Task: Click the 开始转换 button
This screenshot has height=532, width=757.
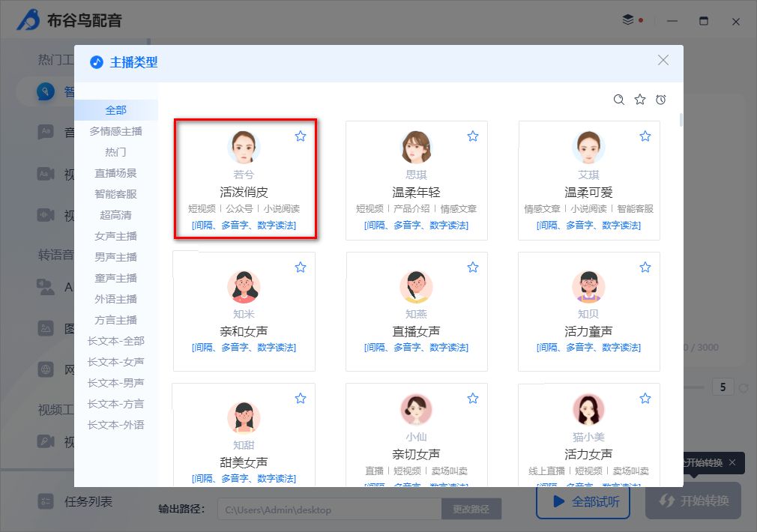Action: (693, 501)
